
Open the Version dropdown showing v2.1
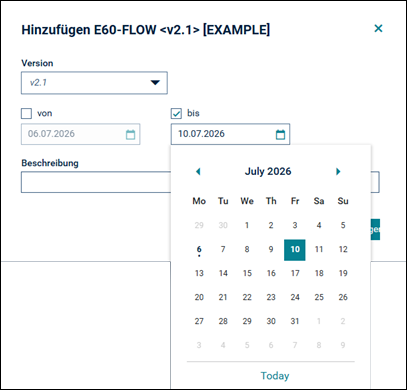click(x=94, y=83)
